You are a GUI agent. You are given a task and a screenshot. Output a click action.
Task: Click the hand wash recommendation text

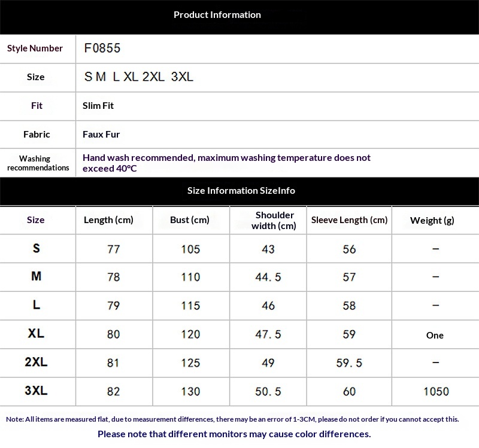click(x=226, y=163)
